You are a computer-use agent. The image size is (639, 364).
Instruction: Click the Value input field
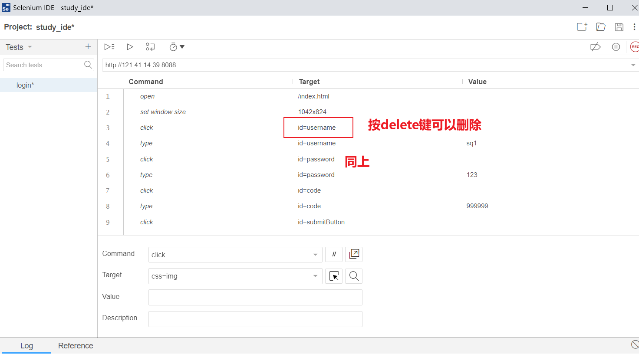tap(255, 297)
